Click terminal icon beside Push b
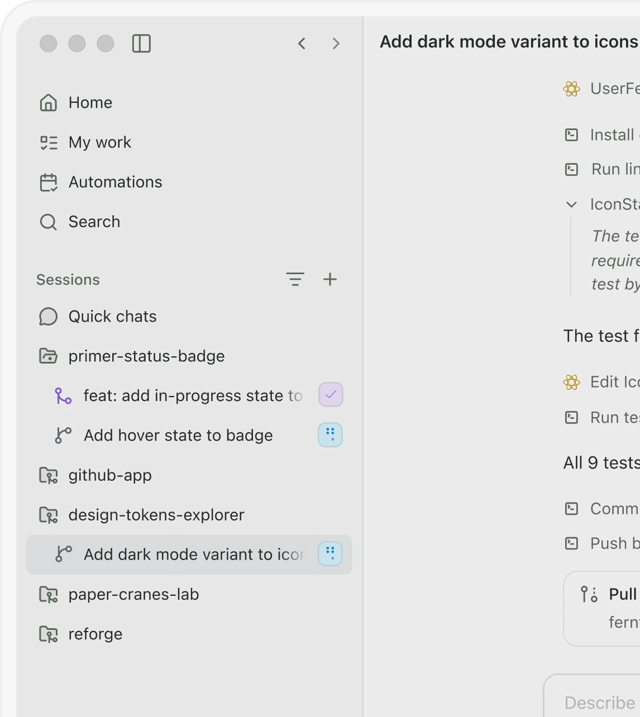Screen dimensions: 640x717 coord(571,543)
